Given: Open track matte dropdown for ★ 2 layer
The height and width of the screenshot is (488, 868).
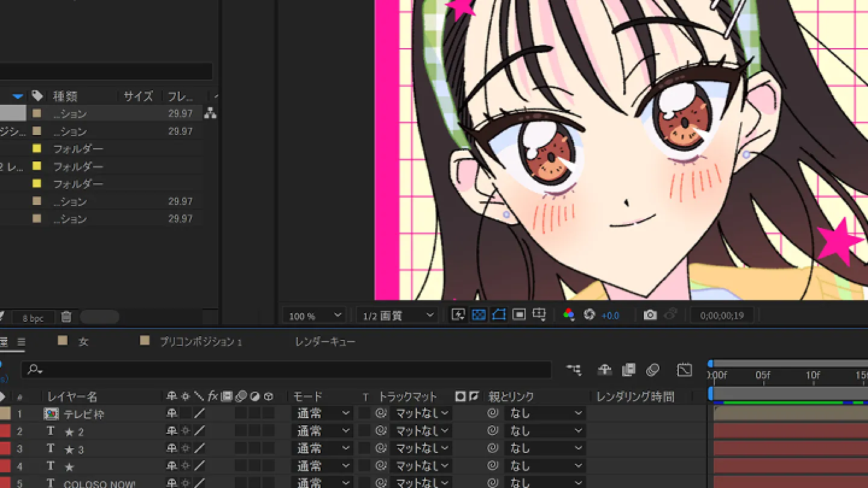Looking at the screenshot, I should pos(421,431).
